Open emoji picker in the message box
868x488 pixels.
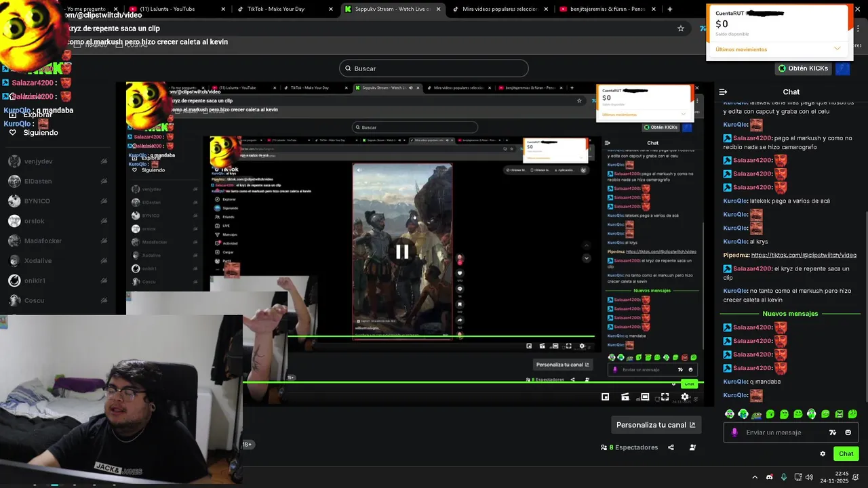tap(848, 432)
